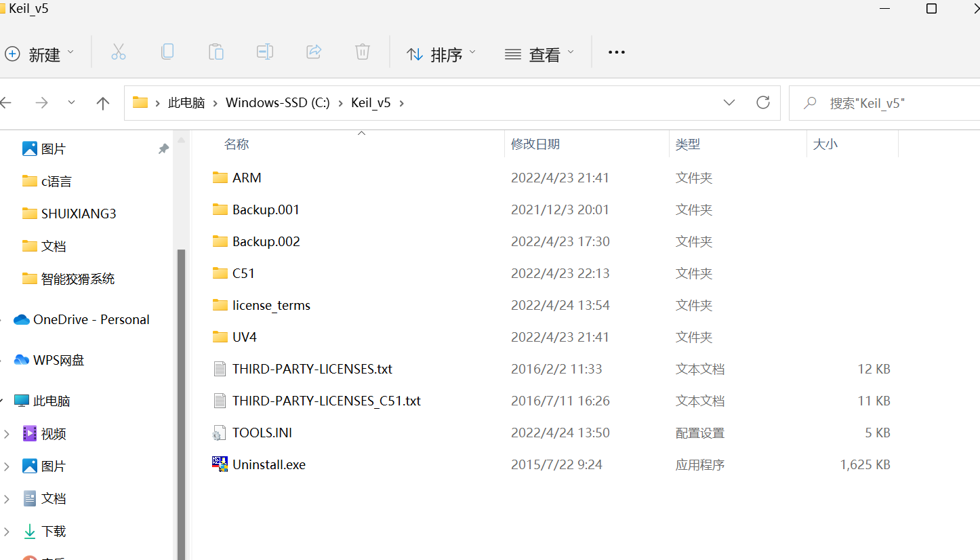The image size is (980, 560).
Task: Click the pin icon beside 图片
Action: (163, 148)
